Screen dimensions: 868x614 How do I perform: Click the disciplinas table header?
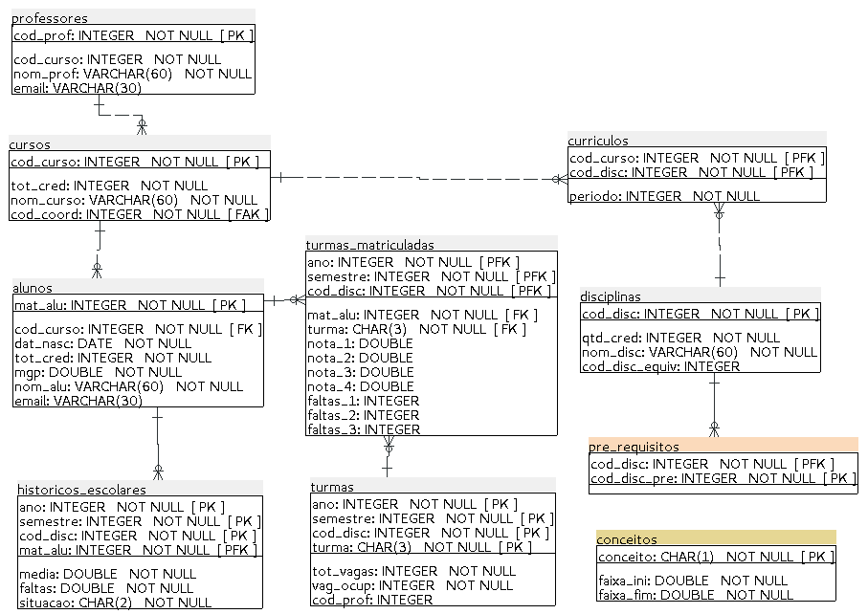coord(611,296)
